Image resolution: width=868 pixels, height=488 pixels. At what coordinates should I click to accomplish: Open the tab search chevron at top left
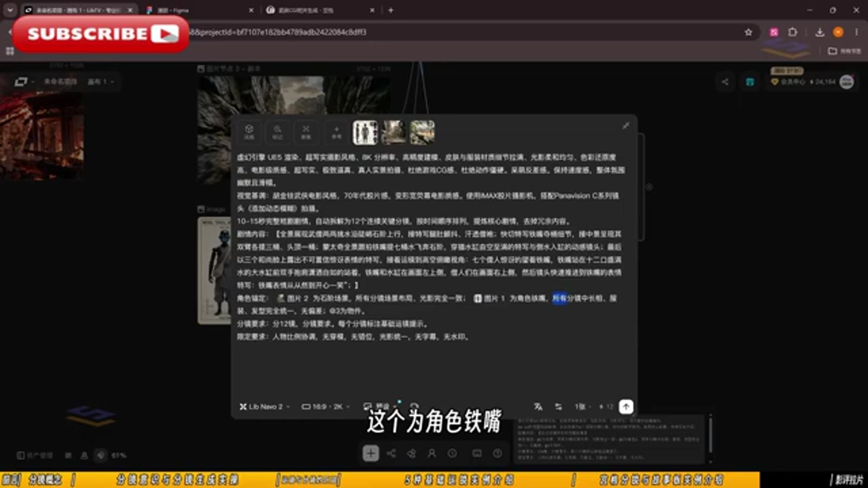click(x=10, y=10)
